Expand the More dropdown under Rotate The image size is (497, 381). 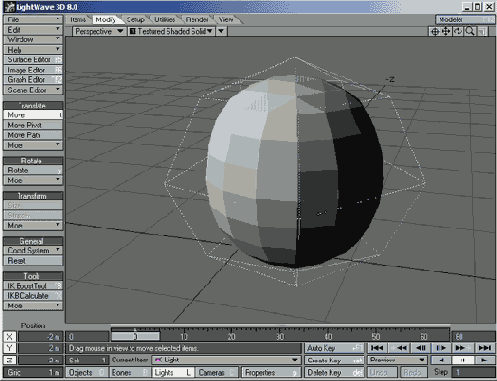33,180
